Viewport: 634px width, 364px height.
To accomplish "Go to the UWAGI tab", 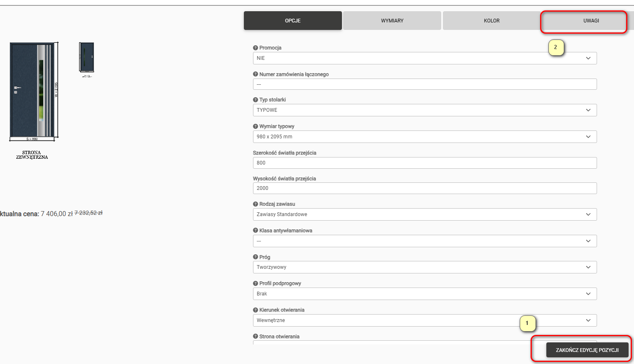I will click(x=591, y=21).
